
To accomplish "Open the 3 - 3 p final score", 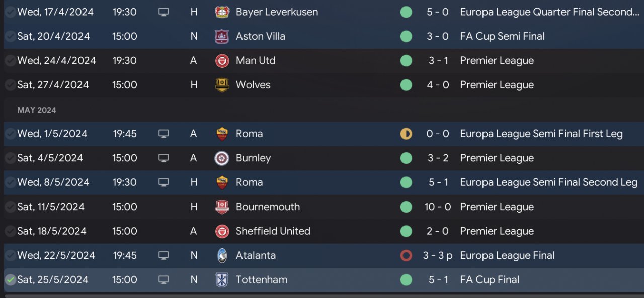I will pos(438,255).
